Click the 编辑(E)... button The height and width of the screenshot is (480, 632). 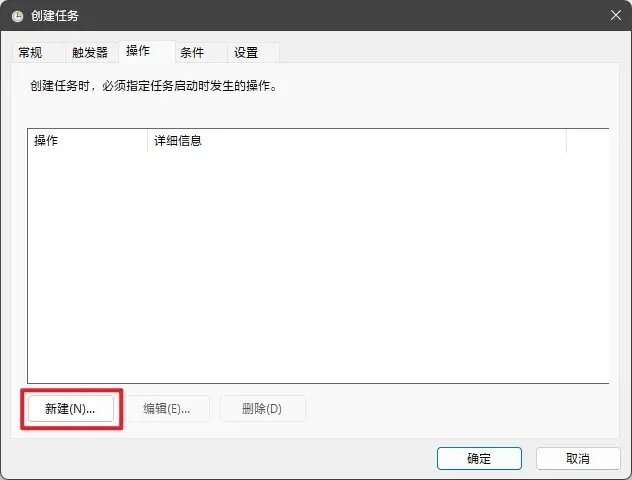pyautogui.click(x=166, y=409)
